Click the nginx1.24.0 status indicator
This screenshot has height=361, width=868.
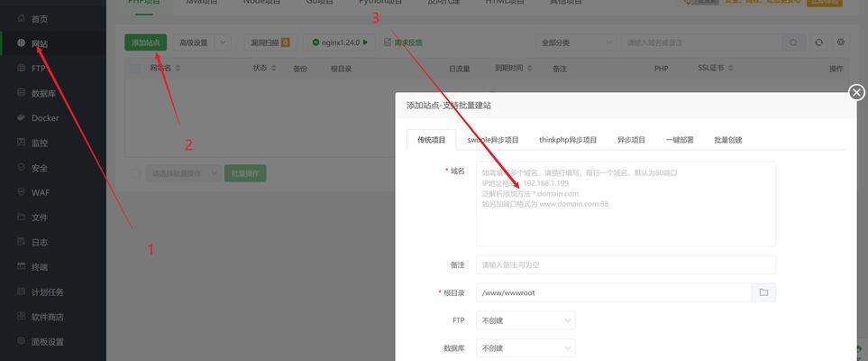pyautogui.click(x=340, y=42)
